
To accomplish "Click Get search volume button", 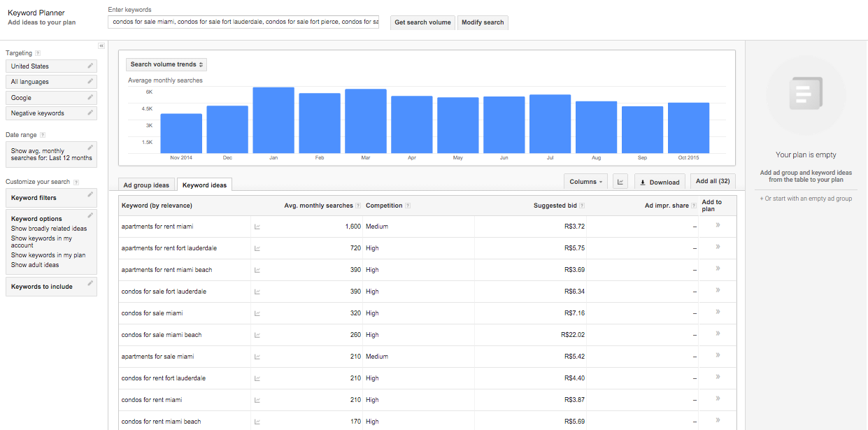I will (x=422, y=22).
